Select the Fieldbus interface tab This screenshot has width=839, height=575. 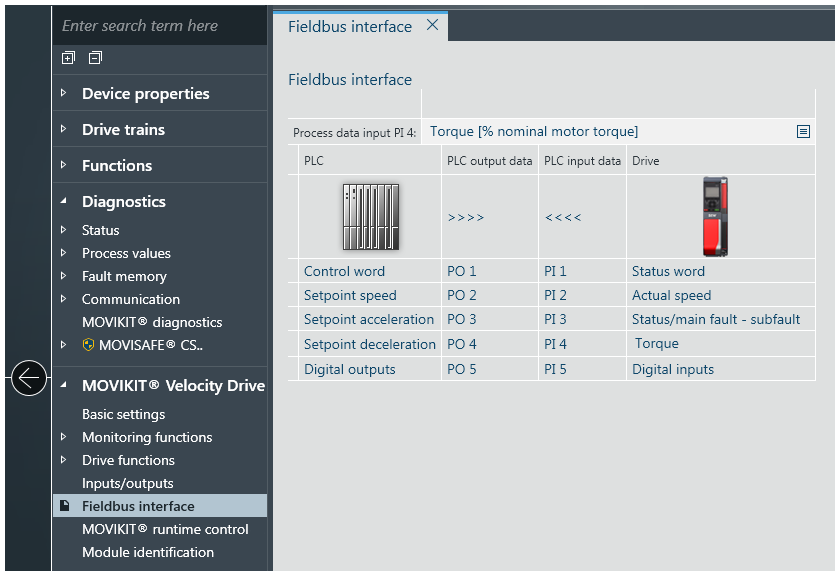(350, 27)
